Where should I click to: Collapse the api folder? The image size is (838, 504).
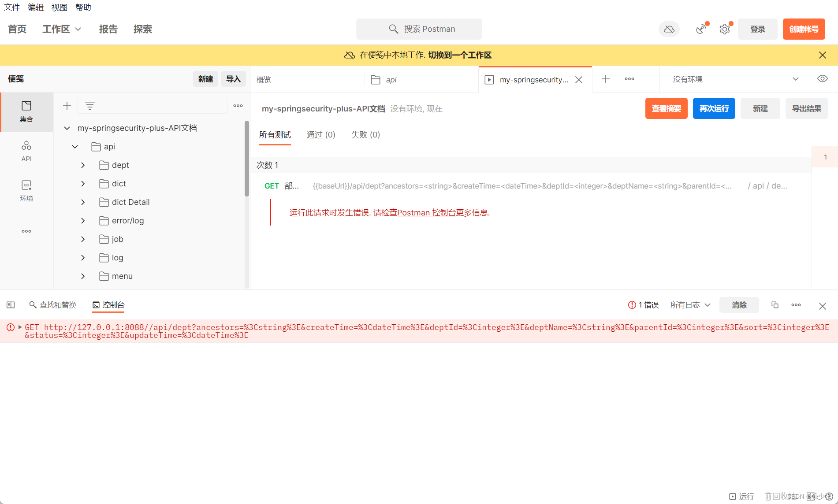tap(75, 147)
